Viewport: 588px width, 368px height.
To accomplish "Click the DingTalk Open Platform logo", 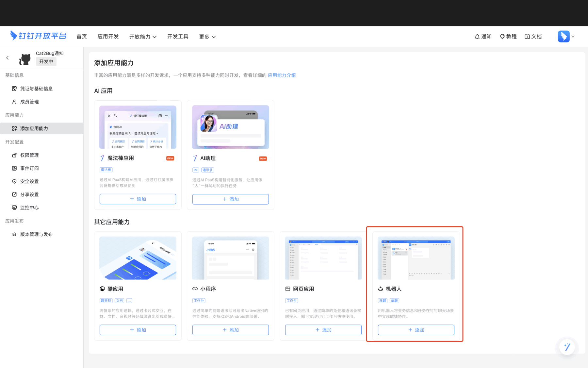I will (38, 36).
